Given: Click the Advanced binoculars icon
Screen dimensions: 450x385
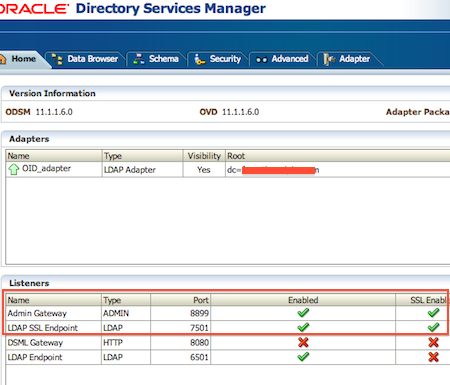Looking at the screenshot, I should pos(261,60).
